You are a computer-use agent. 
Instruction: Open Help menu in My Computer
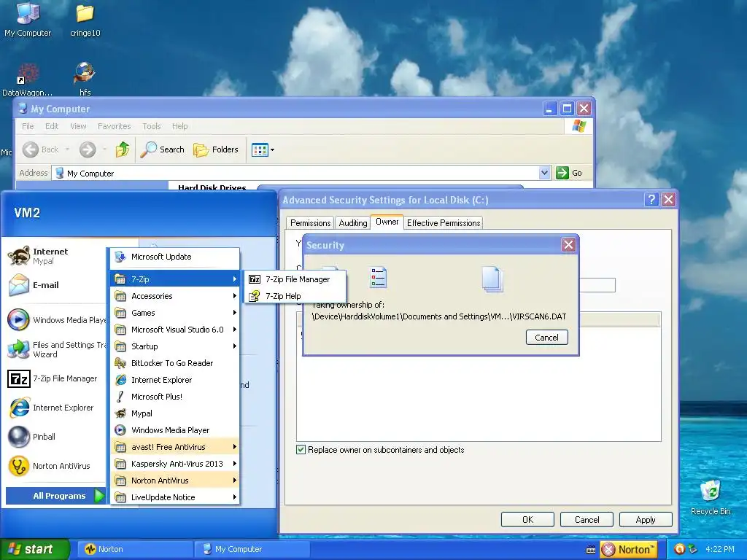click(x=179, y=126)
